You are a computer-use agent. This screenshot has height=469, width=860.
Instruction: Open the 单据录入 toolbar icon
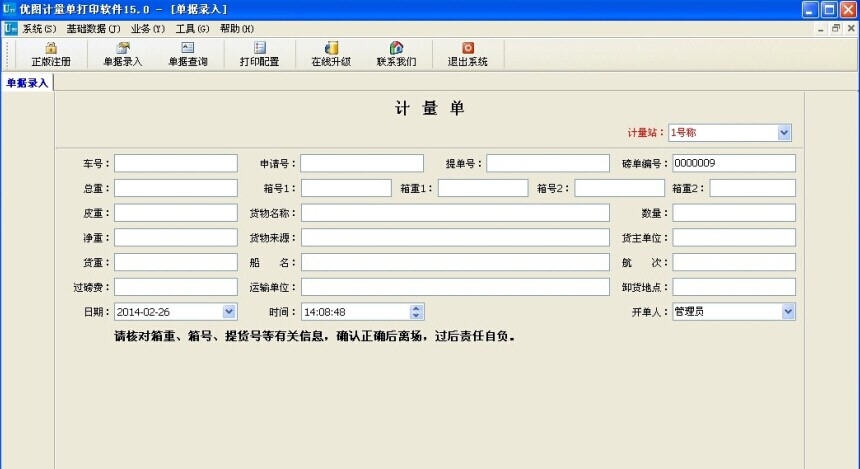122,54
